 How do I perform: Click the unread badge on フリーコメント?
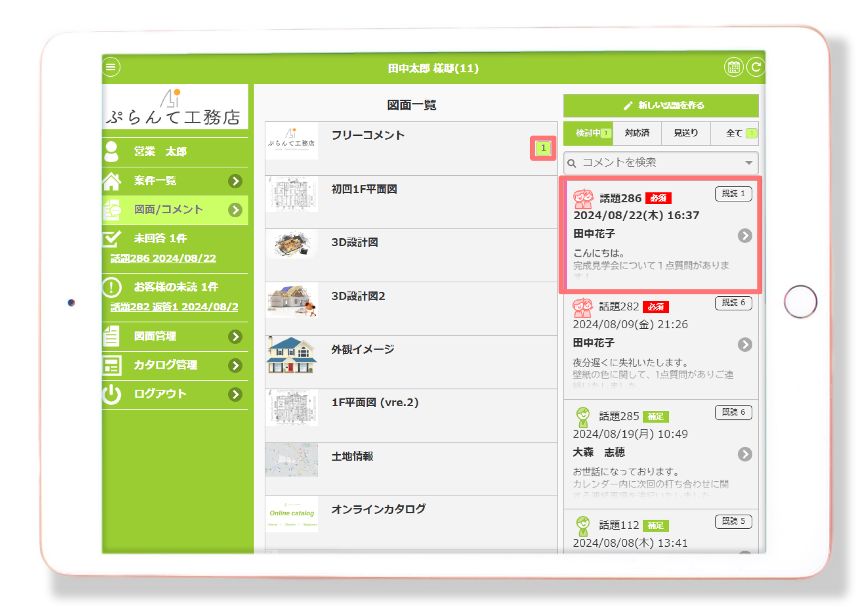click(543, 148)
